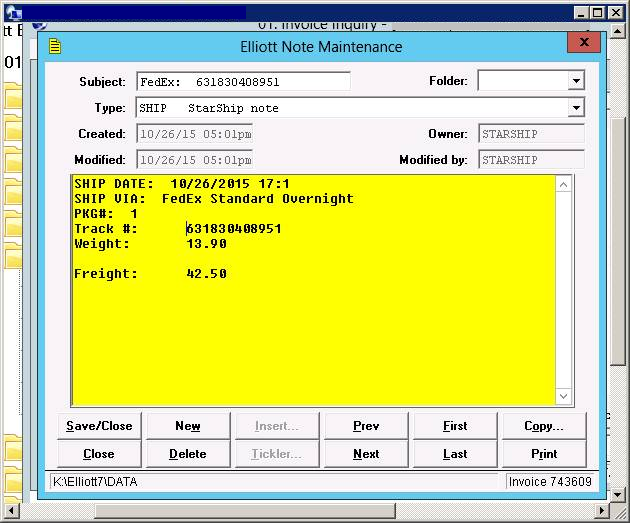
Task: Maximize the outer remote window
Action: click(598, 13)
